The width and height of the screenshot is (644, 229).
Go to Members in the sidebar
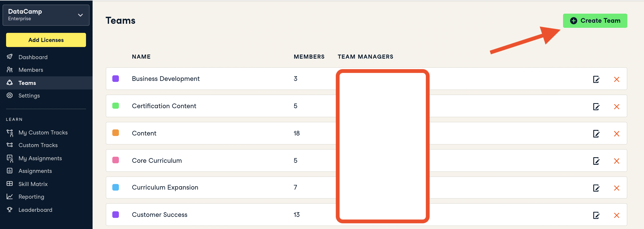click(x=31, y=70)
